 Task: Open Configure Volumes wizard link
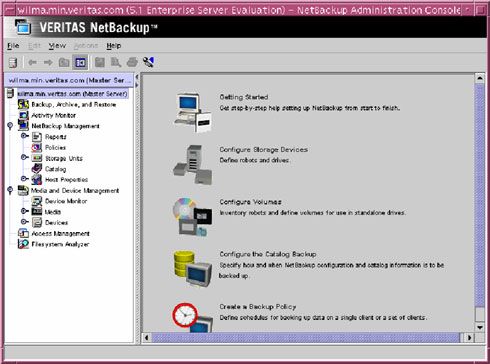pyautogui.click(x=250, y=202)
